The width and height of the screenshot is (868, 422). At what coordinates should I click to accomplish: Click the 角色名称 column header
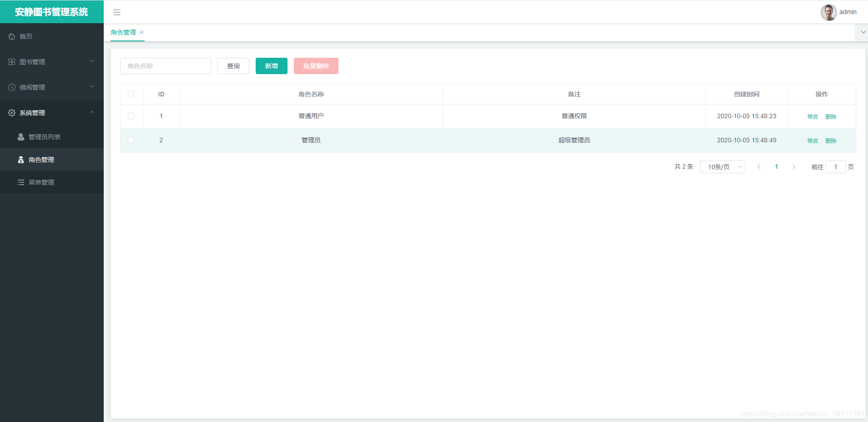coord(311,94)
